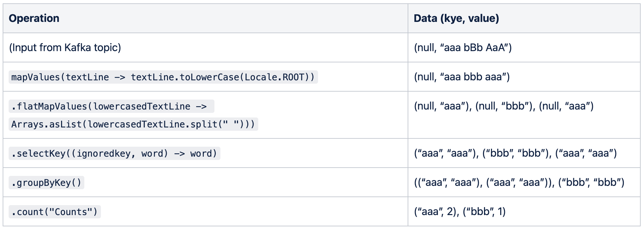Click the (null, "aaa bBb AaA") data cell
The width and height of the screenshot is (644, 231).
(x=463, y=47)
